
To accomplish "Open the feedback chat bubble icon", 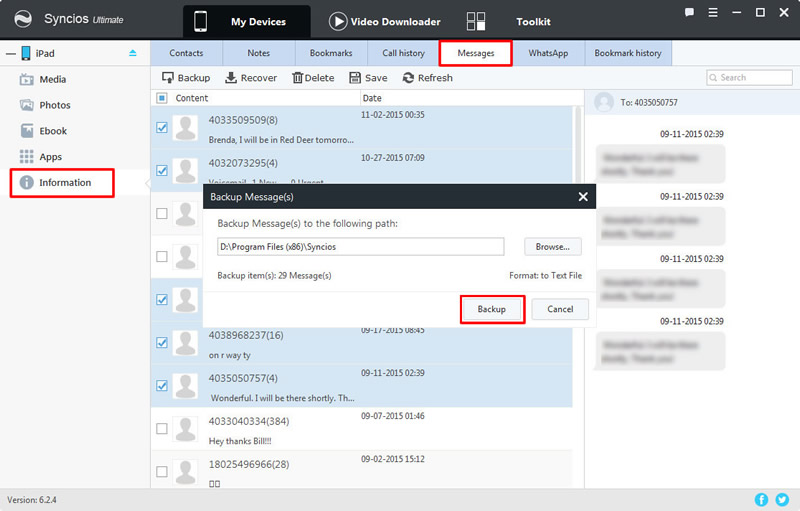I will [x=689, y=13].
